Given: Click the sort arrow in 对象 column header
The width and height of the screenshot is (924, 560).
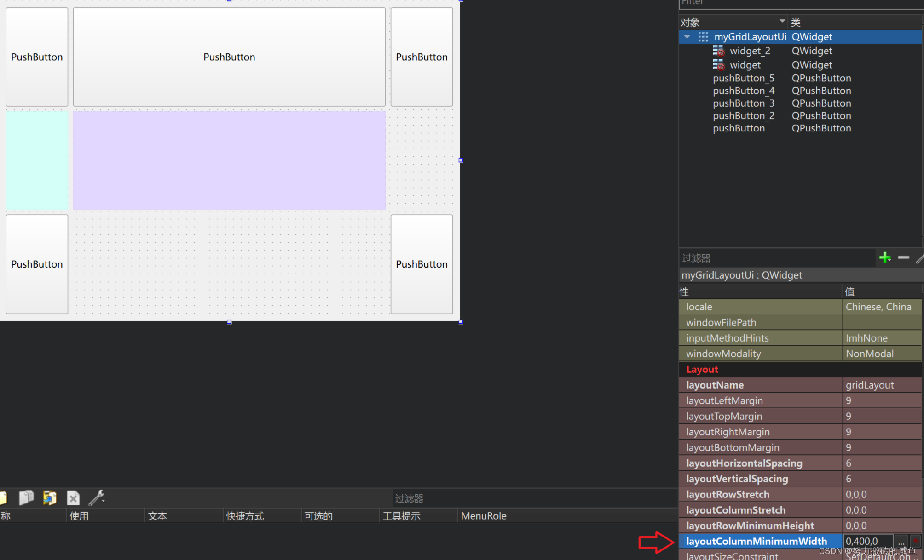Looking at the screenshot, I should 782,21.
